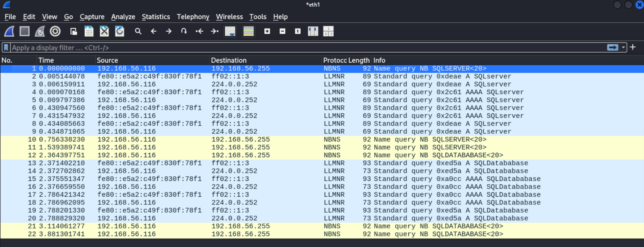Select packet 16 at time 2.376659550

point(322,187)
